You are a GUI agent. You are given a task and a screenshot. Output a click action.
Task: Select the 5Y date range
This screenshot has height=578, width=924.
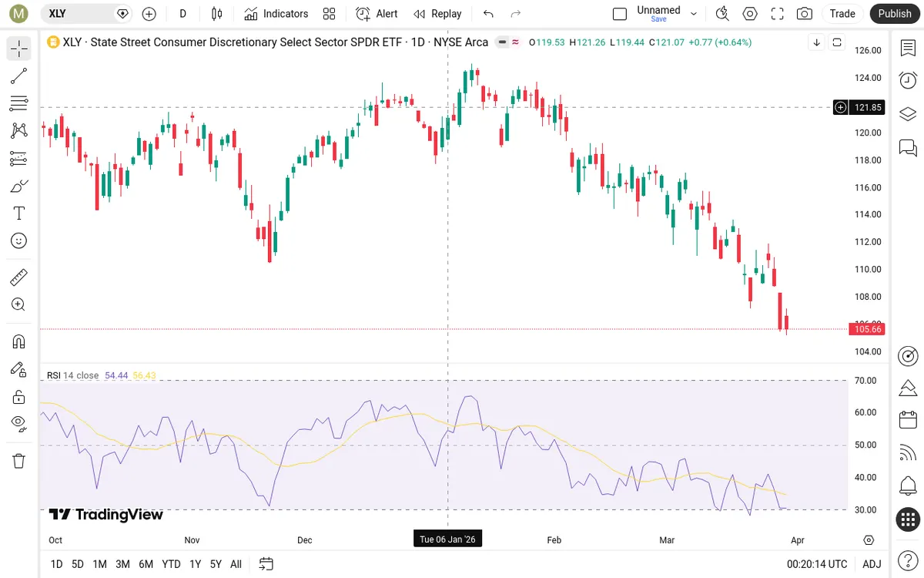(216, 564)
